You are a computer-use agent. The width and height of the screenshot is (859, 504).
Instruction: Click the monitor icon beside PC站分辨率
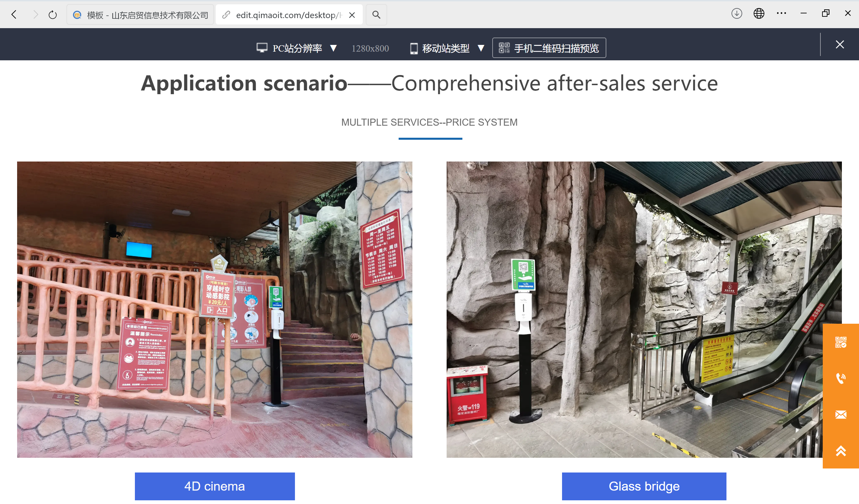[x=262, y=48]
